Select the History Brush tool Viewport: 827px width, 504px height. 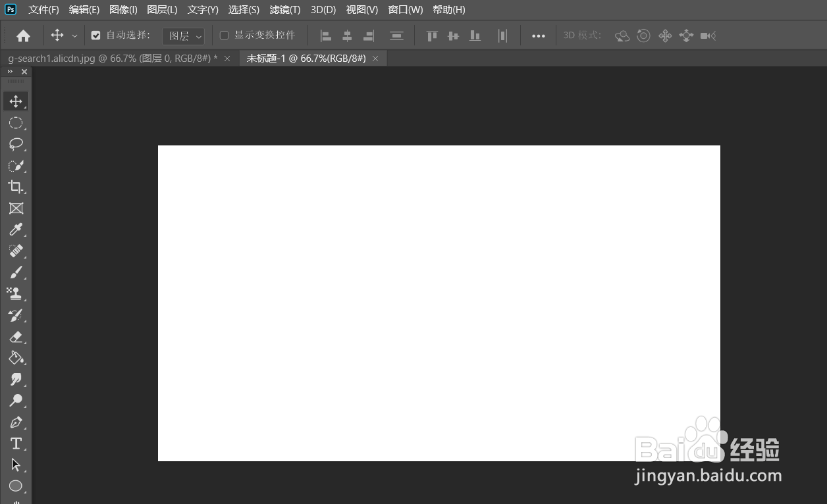tap(16, 315)
